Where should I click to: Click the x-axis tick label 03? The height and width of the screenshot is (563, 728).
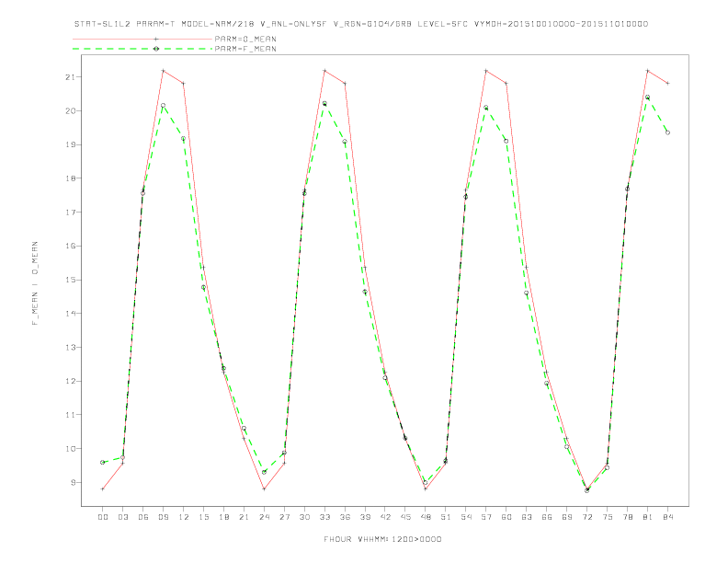[122, 517]
